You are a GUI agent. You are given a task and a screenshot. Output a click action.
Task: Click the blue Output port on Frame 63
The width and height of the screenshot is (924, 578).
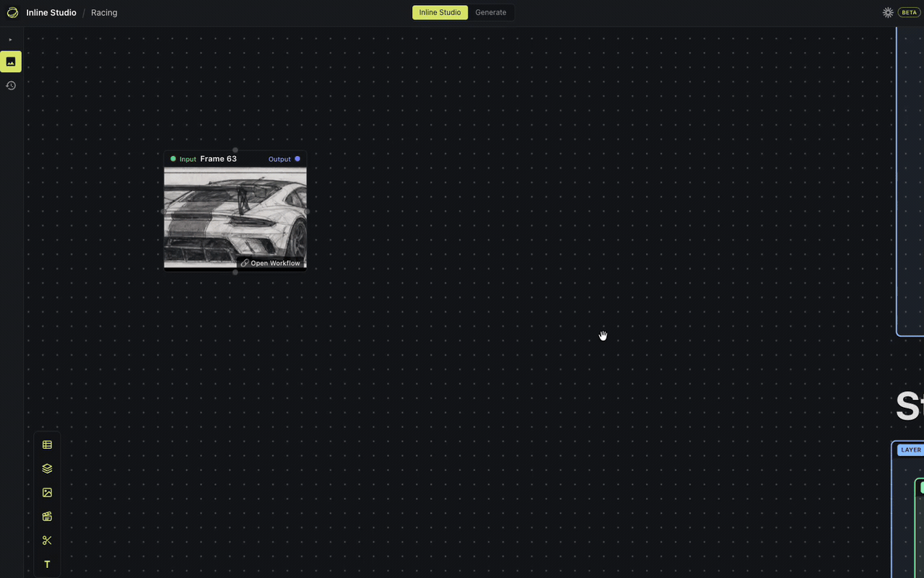pos(297,159)
